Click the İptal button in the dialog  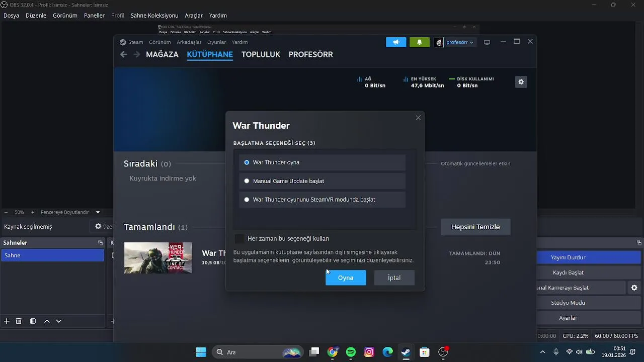click(394, 278)
